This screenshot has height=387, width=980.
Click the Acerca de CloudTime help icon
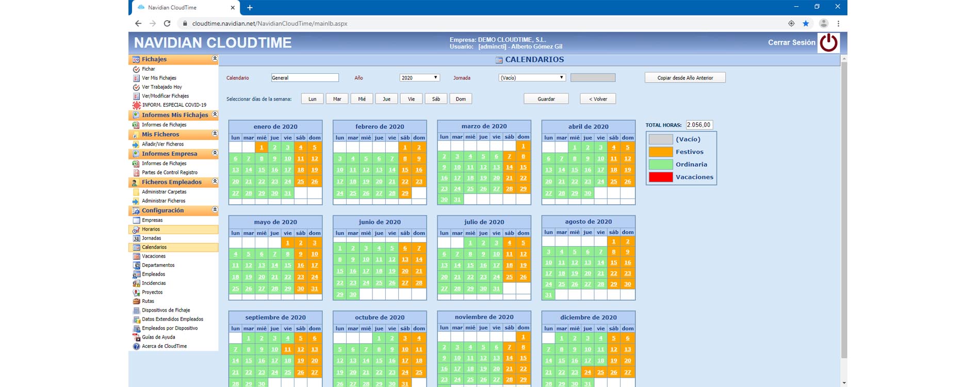pos(136,347)
